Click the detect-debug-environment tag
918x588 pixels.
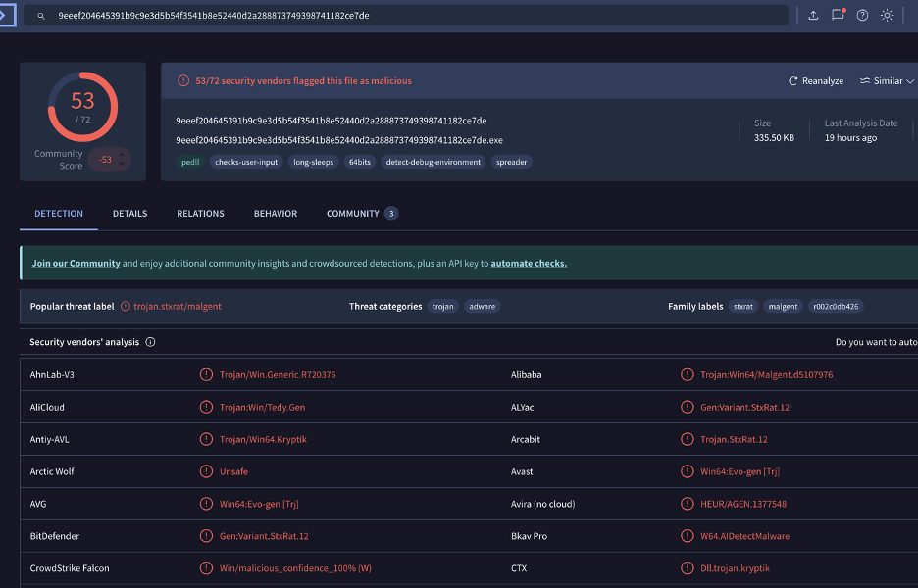coord(433,162)
